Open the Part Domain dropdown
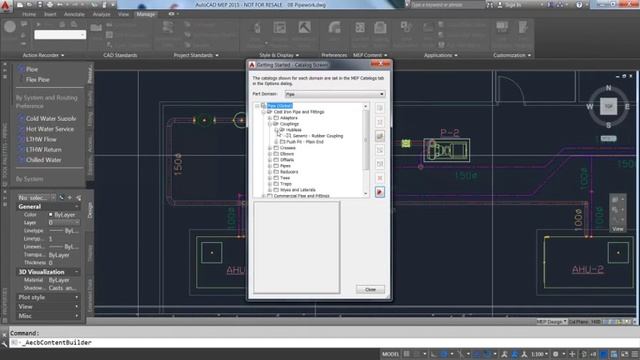 coord(335,94)
